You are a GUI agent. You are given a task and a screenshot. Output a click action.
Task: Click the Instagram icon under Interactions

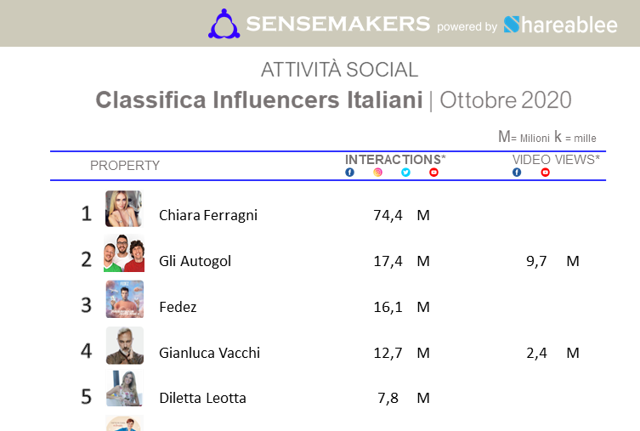pos(378,172)
